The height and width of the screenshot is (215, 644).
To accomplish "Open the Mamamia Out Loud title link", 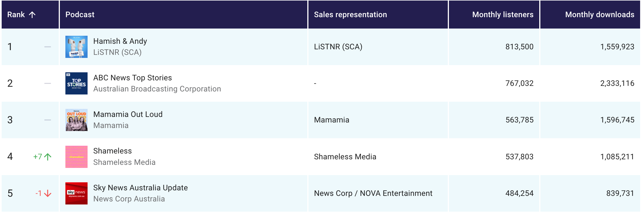I will tap(128, 114).
